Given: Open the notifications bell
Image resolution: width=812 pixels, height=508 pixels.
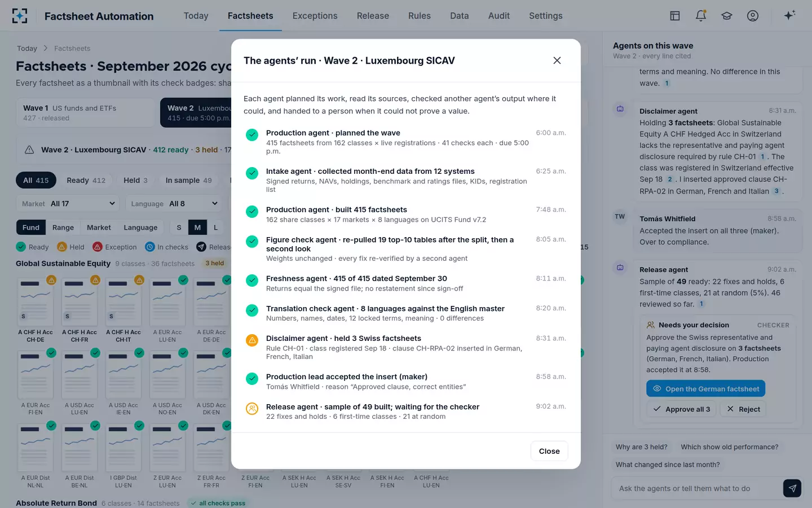Looking at the screenshot, I should click(701, 16).
